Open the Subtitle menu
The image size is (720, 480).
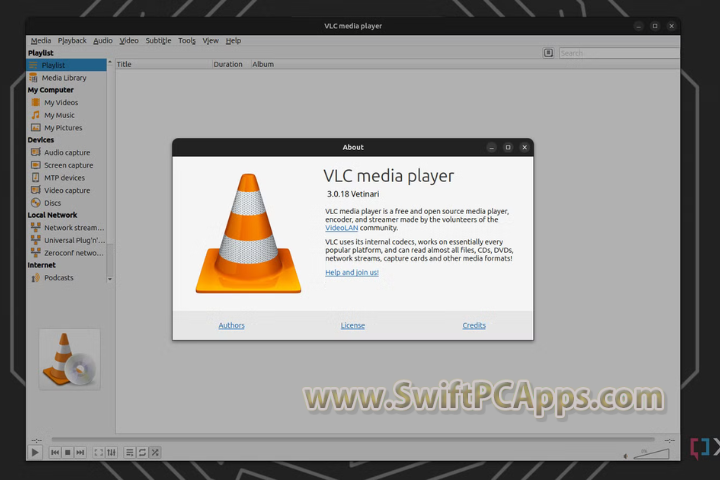coord(158,40)
